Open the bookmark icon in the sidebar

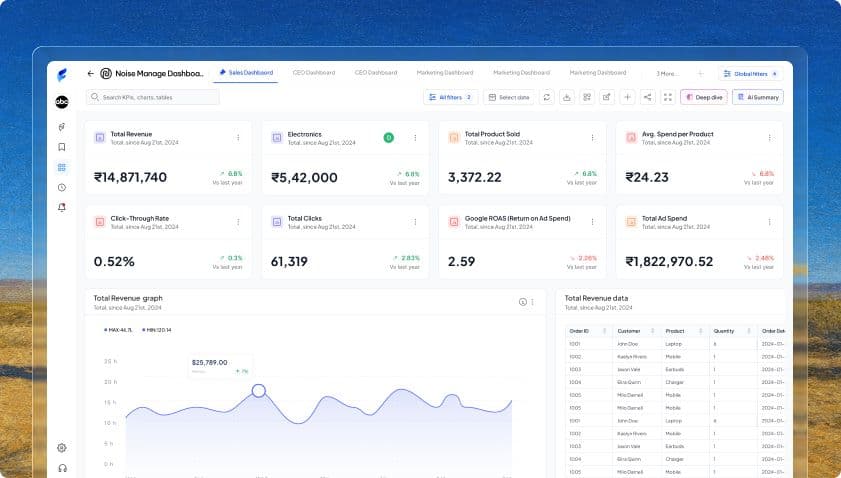(x=62, y=147)
